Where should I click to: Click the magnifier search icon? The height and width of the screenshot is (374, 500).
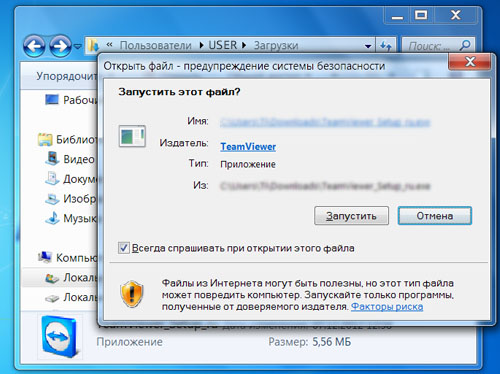(x=465, y=45)
